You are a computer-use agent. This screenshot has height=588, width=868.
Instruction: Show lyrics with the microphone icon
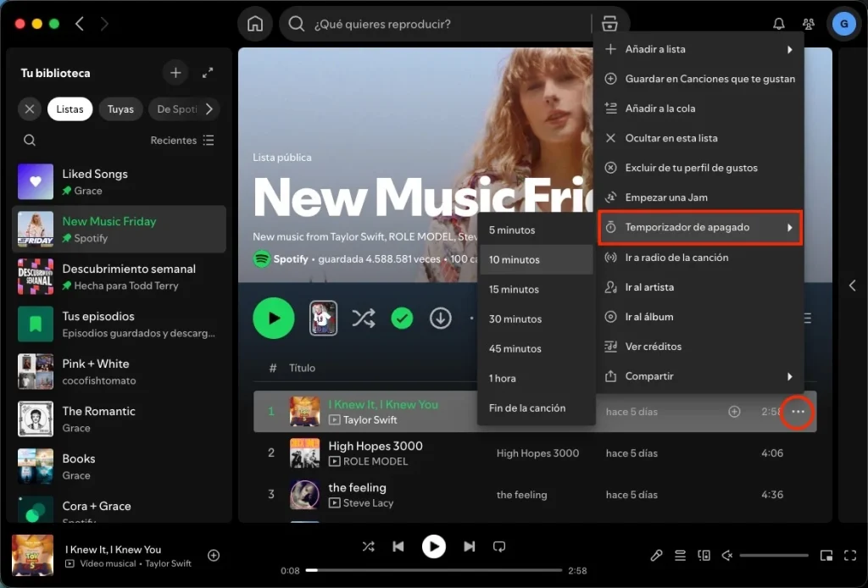pos(656,555)
